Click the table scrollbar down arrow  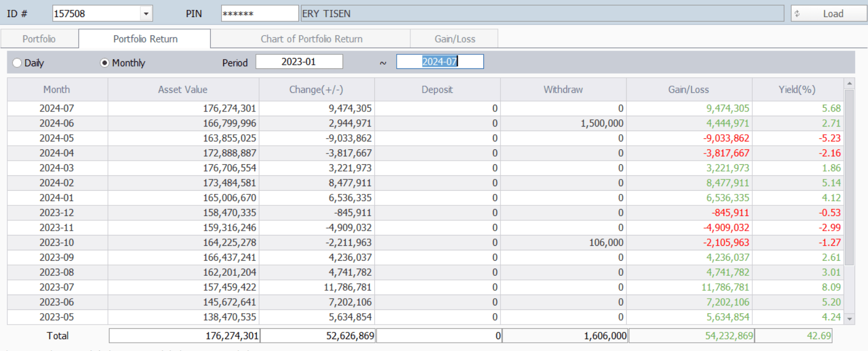(x=849, y=319)
